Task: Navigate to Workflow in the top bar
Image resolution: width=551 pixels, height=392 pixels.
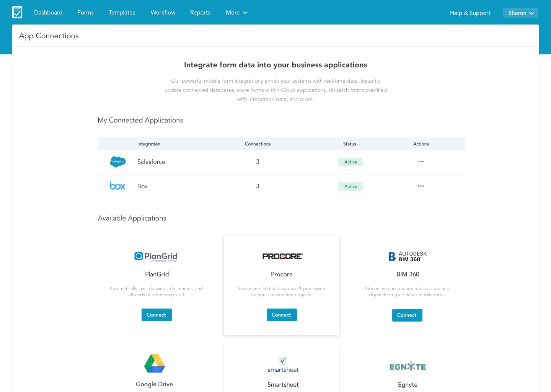Action: [163, 13]
